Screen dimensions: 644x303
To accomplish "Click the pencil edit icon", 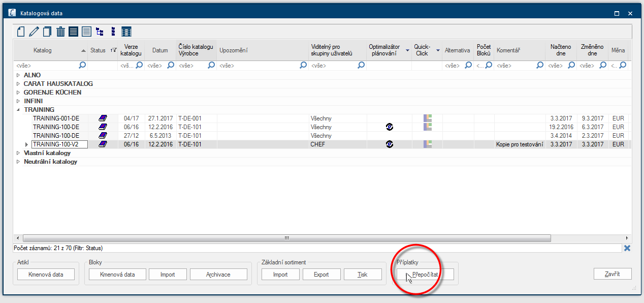I will point(34,32).
